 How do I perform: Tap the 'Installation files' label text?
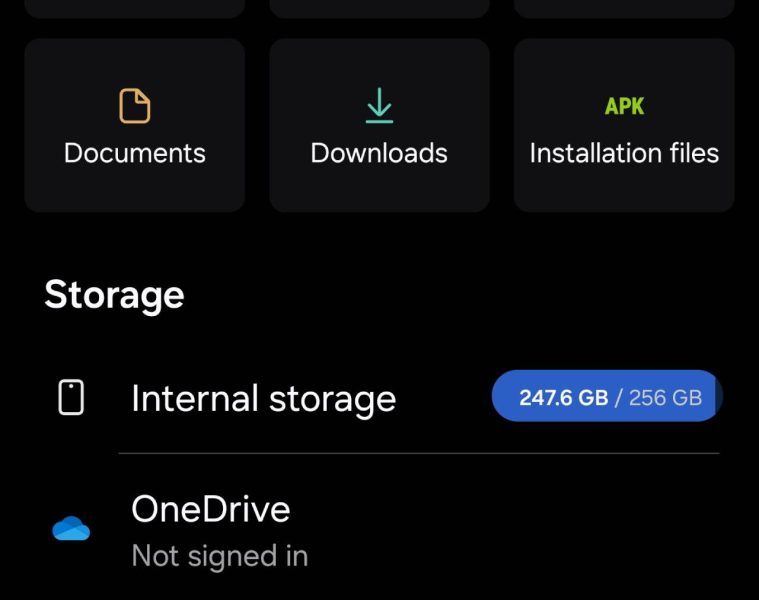click(x=624, y=153)
